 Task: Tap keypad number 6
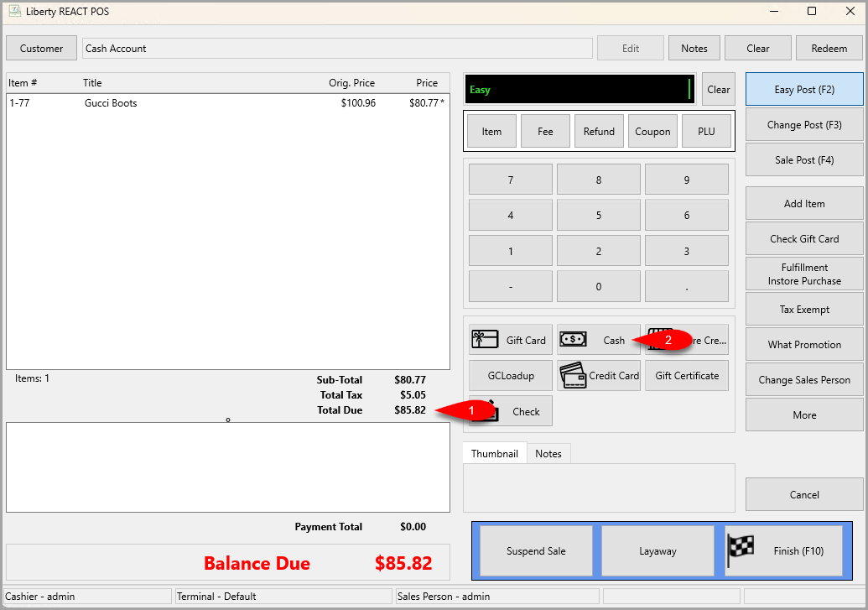[x=686, y=215]
